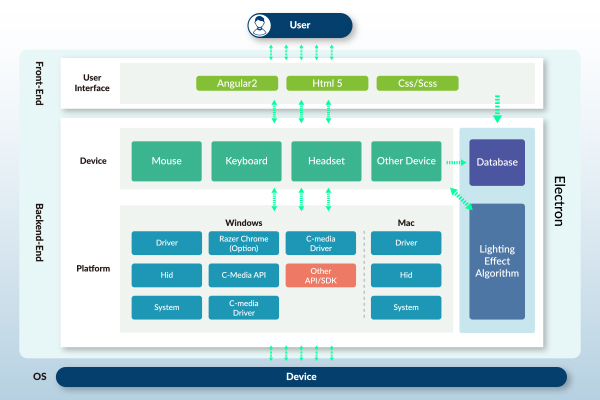Select the C-media Driver box below C-Media API
Screen dimensions: 600x400
pos(244,307)
